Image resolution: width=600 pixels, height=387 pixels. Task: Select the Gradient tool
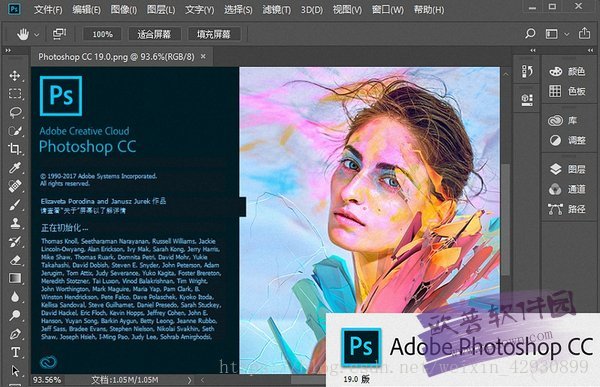pyautogui.click(x=15, y=278)
